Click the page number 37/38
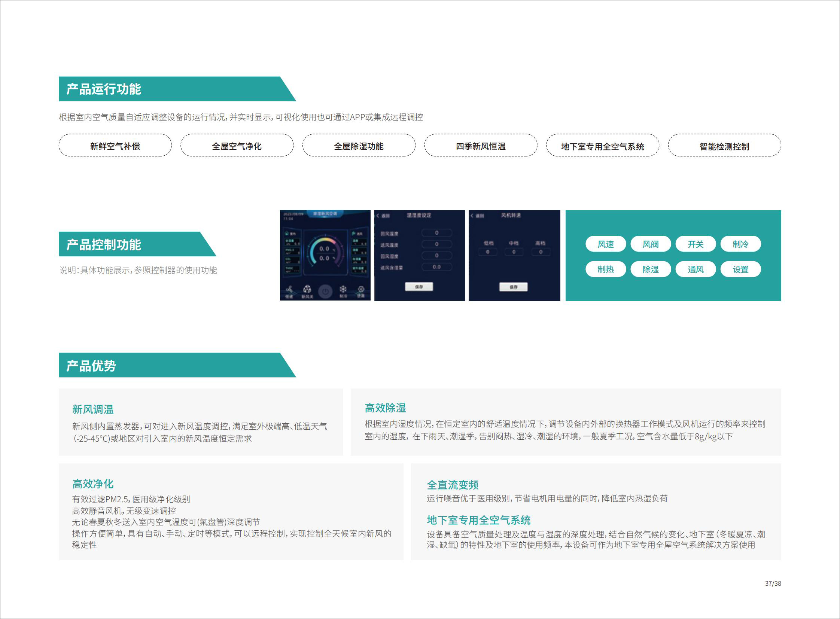This screenshot has height=619, width=840. click(x=773, y=583)
